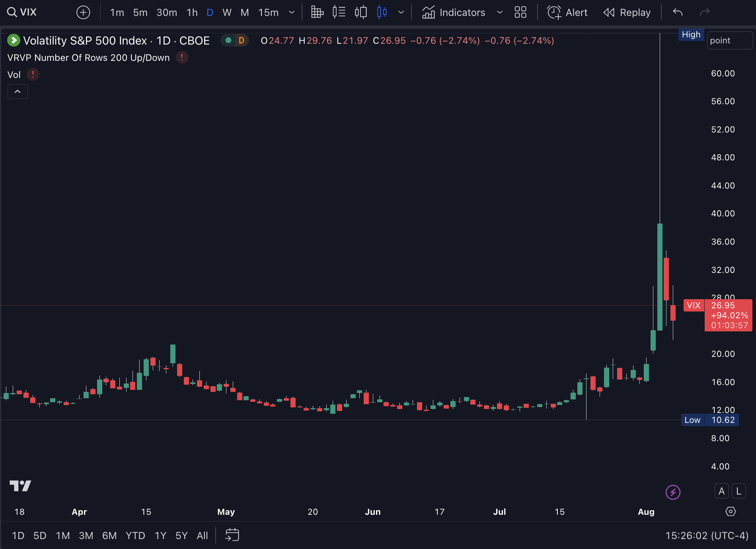Open chart settings gear on time axis

point(731,512)
